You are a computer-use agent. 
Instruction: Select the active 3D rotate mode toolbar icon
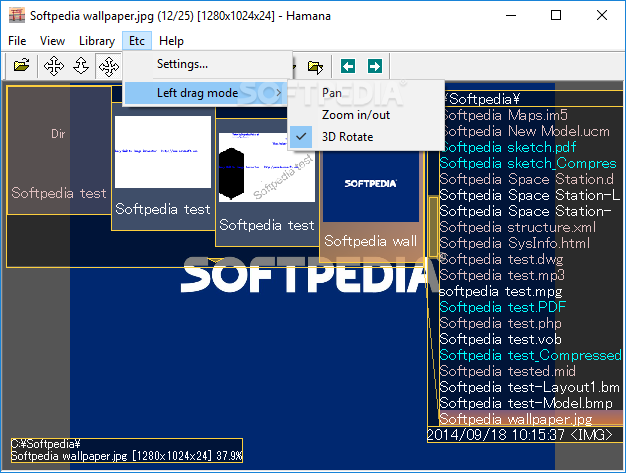109,66
